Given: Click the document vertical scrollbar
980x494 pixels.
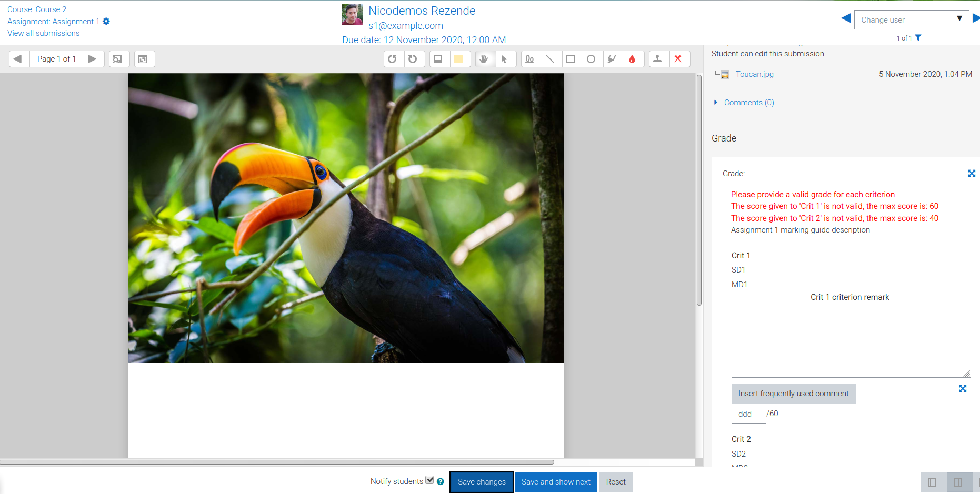Looking at the screenshot, I should 699,190.
